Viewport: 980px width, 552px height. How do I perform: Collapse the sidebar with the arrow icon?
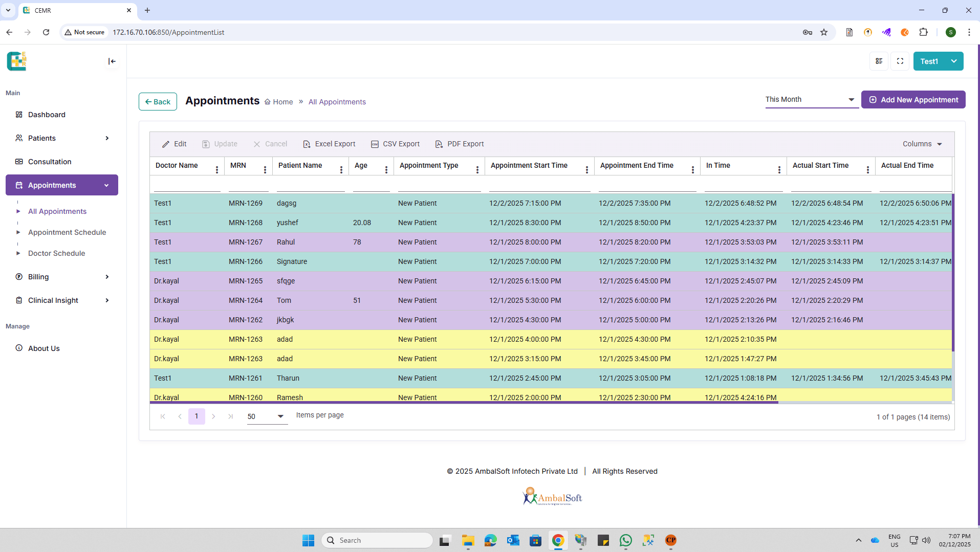pos(112,61)
